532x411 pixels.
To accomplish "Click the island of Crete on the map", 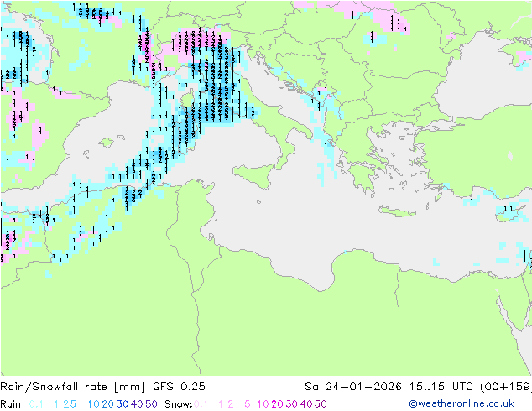I will (x=397, y=211).
